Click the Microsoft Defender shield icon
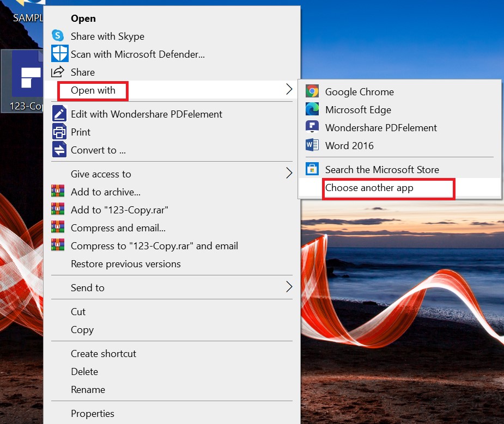504x424 pixels. [59, 54]
